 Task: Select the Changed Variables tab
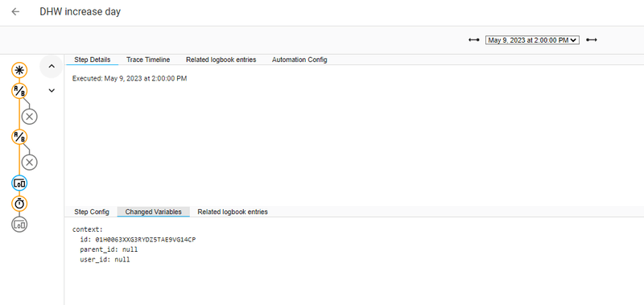pos(153,212)
